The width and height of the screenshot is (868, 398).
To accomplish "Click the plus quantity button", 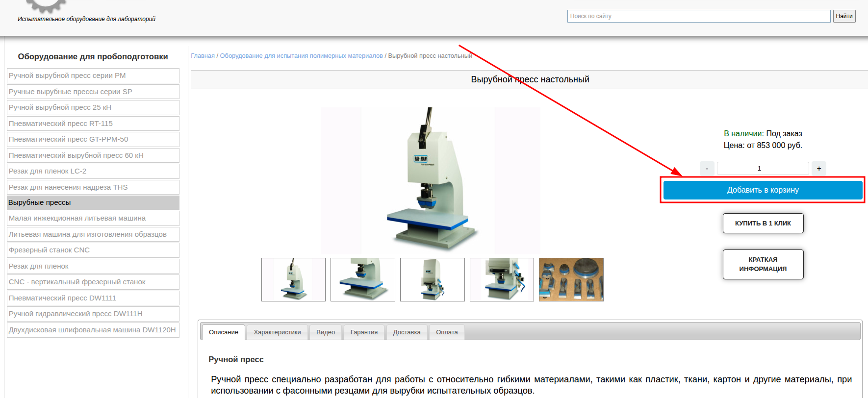I will click(818, 169).
